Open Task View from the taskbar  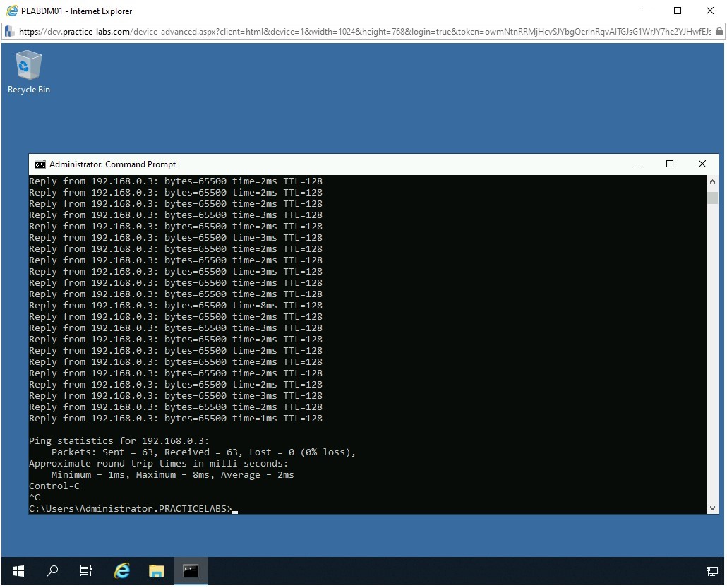pyautogui.click(x=86, y=571)
